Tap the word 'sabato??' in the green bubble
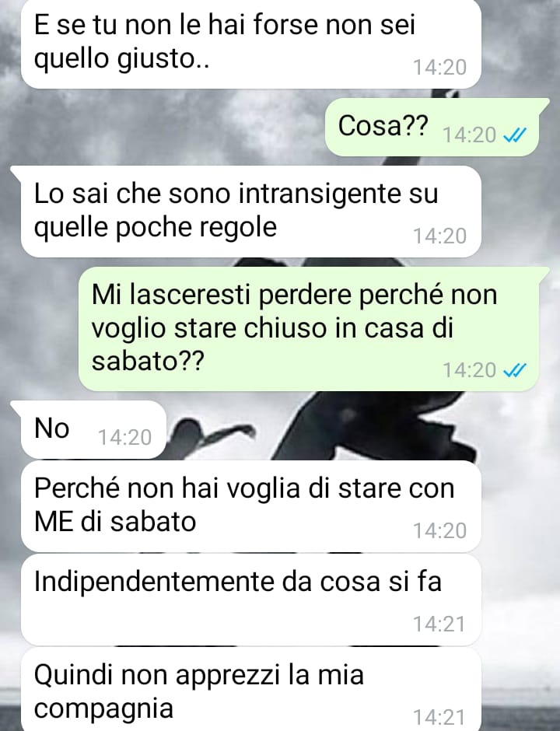The image size is (560, 731). tap(148, 362)
